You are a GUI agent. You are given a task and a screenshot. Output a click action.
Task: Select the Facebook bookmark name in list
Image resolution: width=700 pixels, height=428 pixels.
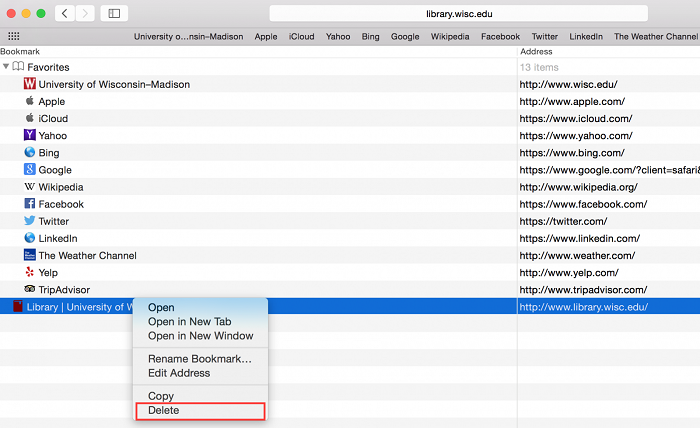61,204
